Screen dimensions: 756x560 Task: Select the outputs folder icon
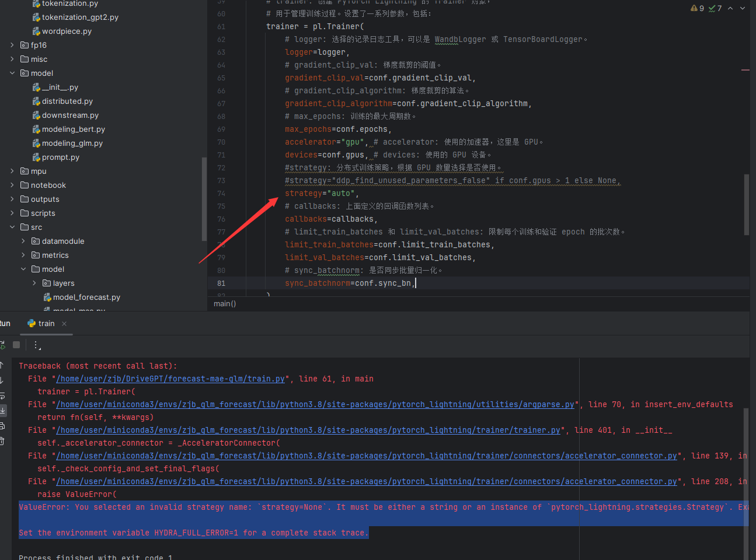(25, 199)
